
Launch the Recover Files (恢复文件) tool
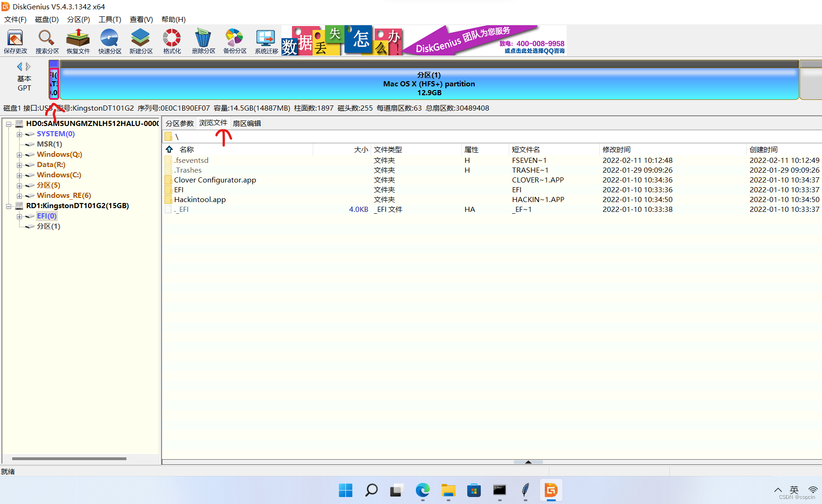click(x=78, y=41)
